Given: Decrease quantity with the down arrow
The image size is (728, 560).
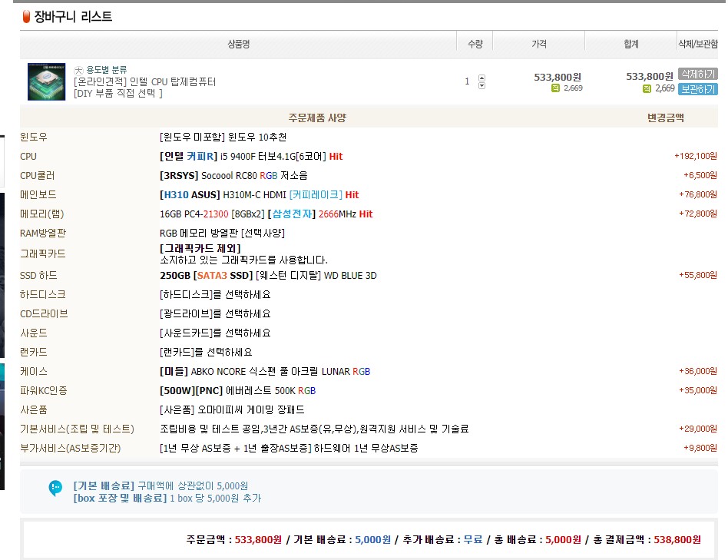Looking at the screenshot, I should tap(482, 85).
